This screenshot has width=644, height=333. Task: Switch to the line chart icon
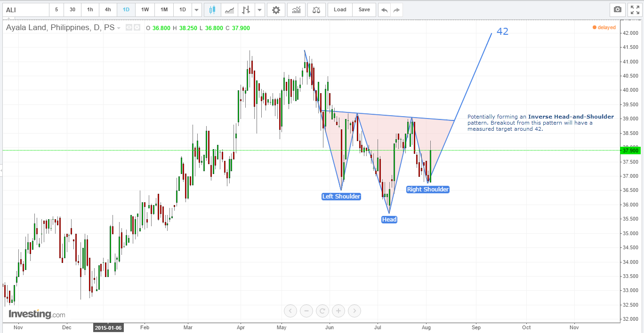coord(229,9)
